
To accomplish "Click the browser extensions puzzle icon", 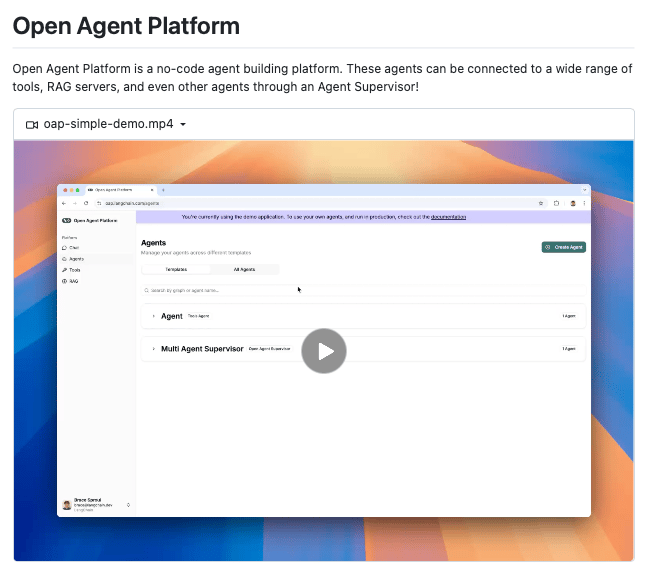I will 556,203.
